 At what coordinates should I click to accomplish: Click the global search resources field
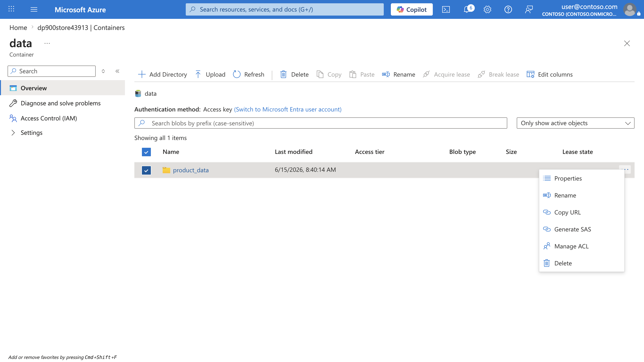[285, 9]
